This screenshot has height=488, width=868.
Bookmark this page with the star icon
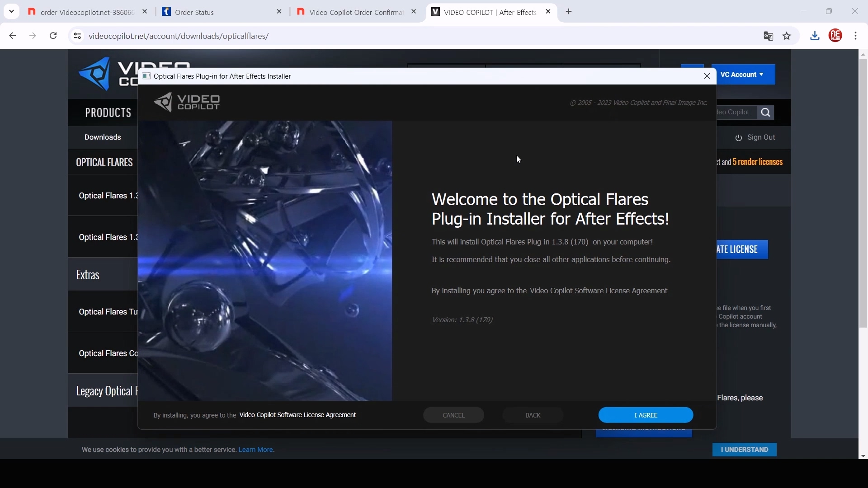[x=787, y=36]
